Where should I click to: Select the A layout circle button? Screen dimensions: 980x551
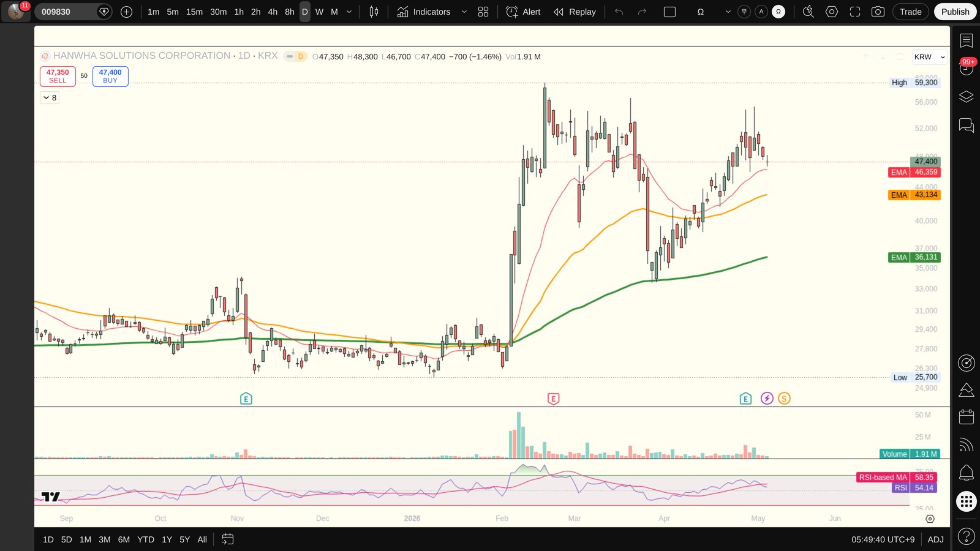pos(761,12)
